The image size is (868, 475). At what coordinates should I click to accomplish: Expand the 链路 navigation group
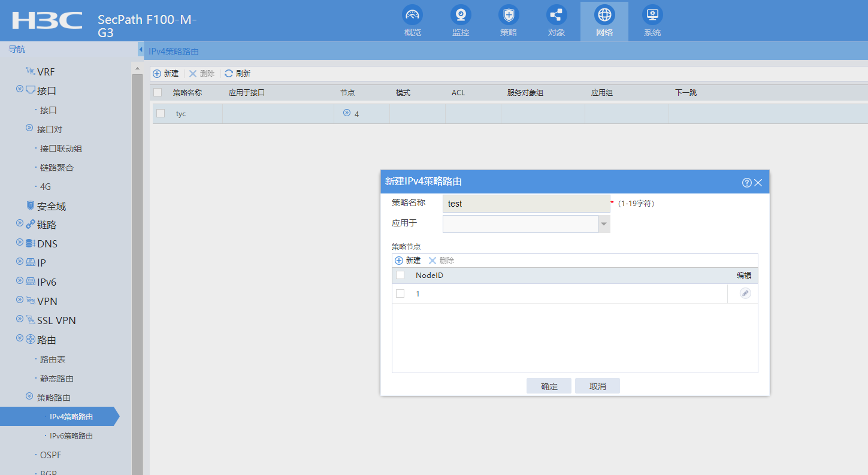[x=20, y=224]
